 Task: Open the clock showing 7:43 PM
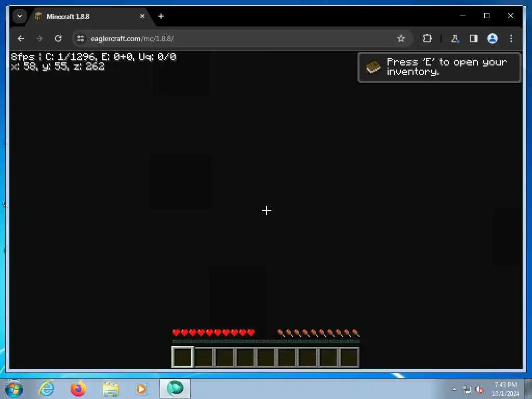(x=506, y=389)
